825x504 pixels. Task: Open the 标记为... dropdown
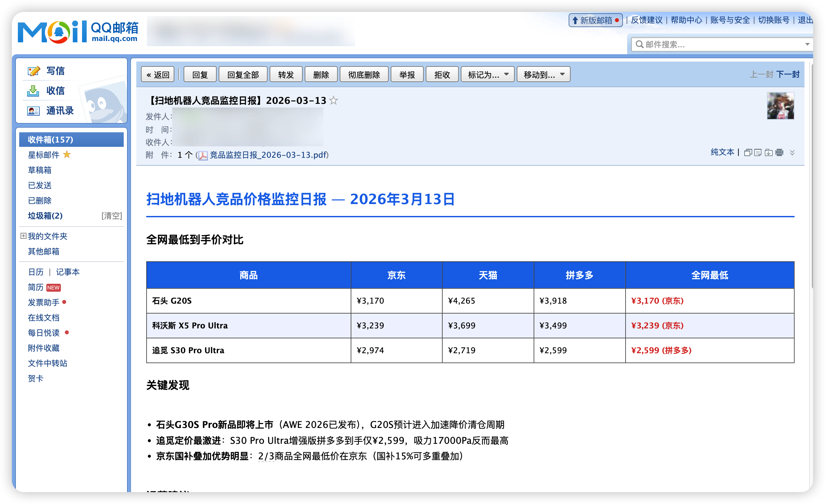[x=487, y=74]
